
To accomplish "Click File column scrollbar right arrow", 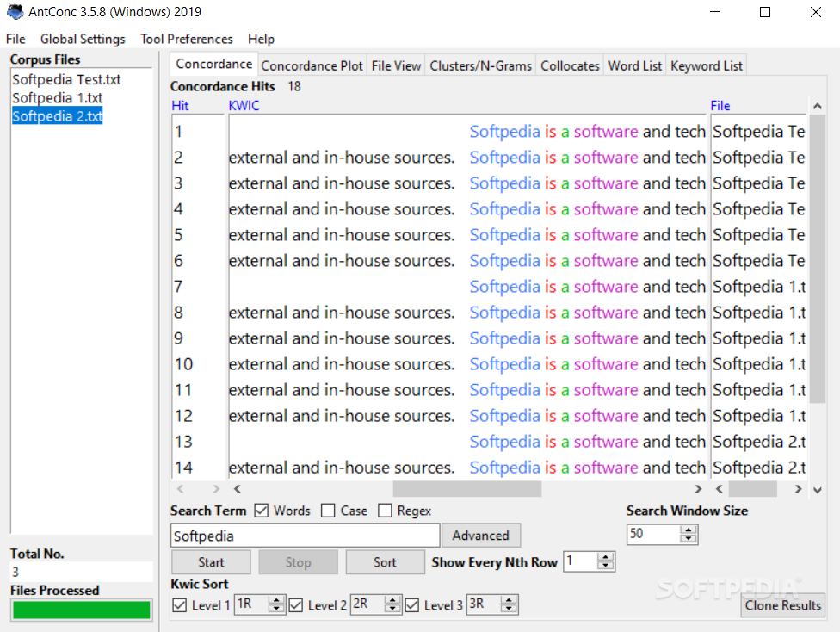I will (798, 489).
